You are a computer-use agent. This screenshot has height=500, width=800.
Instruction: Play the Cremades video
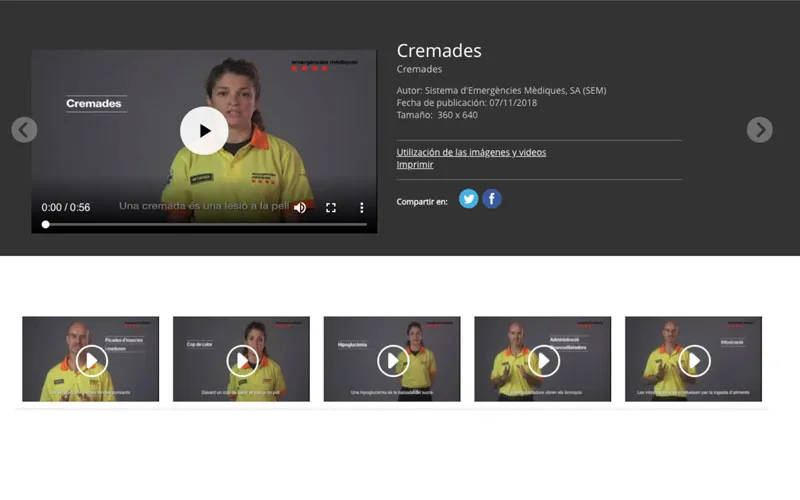204,131
